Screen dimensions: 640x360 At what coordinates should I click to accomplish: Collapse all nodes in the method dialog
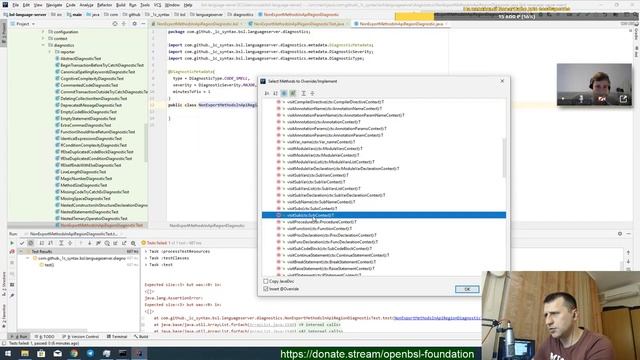coord(312,93)
